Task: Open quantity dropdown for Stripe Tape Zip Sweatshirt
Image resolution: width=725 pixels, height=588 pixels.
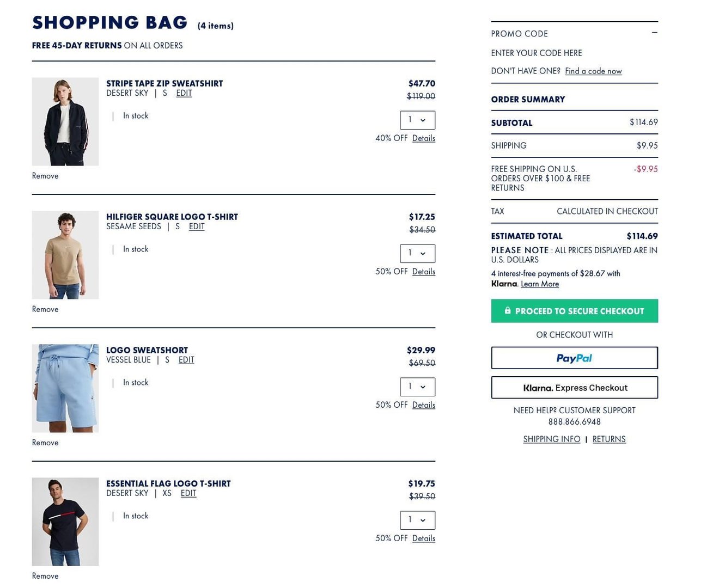Action: click(417, 120)
